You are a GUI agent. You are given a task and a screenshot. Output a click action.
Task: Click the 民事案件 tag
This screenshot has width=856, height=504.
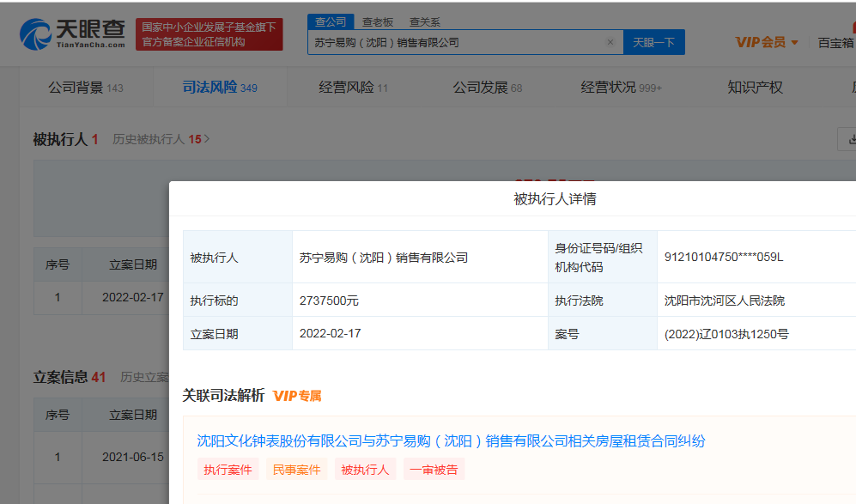(x=296, y=470)
